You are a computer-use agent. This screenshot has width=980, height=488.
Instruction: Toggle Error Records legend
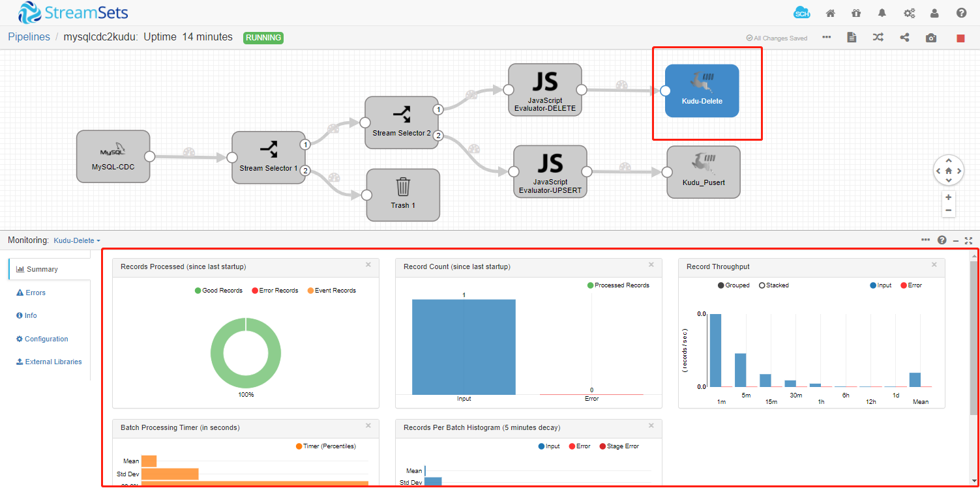[x=275, y=291]
